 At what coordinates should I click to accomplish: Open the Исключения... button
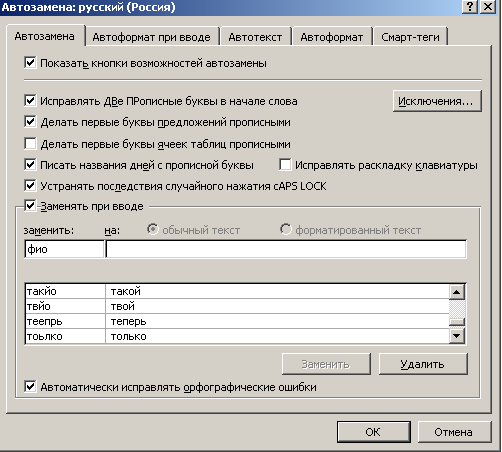pos(437,101)
